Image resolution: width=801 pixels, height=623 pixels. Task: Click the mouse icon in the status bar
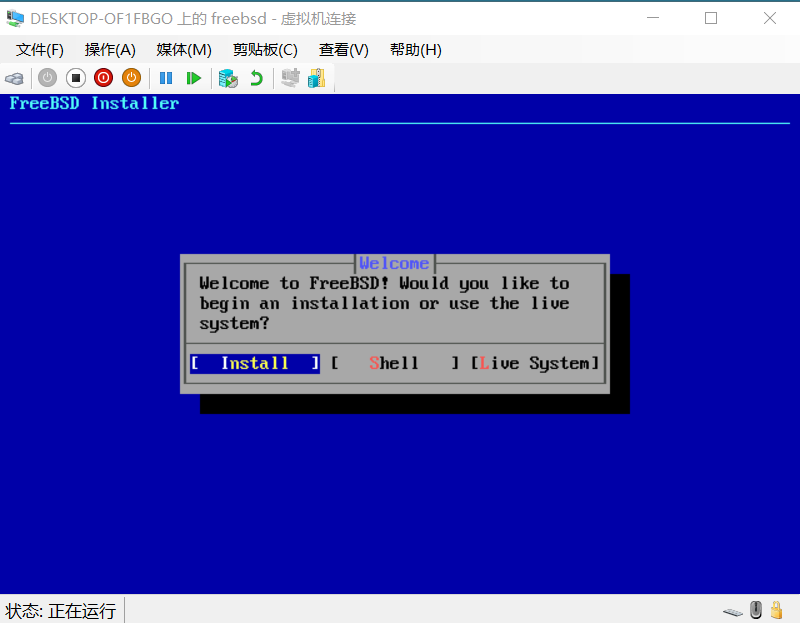[756, 610]
